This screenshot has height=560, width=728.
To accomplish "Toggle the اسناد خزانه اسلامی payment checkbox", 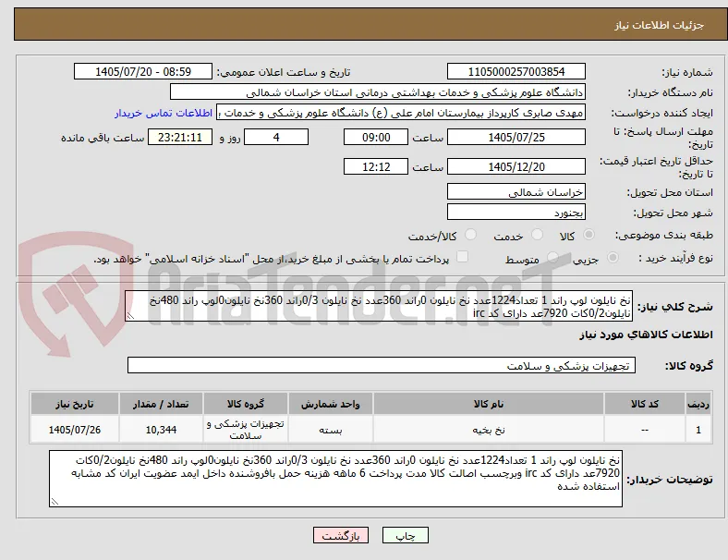I will [x=463, y=257].
